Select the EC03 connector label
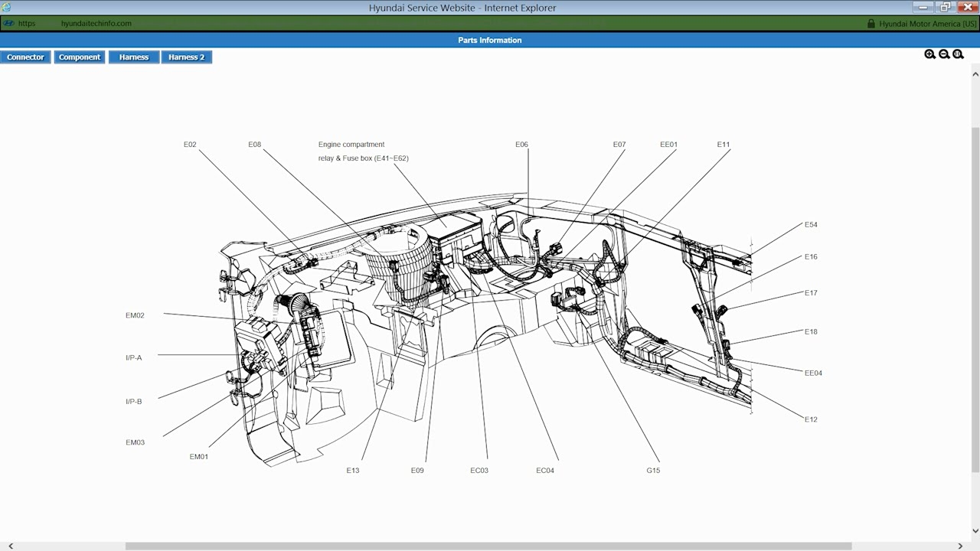The image size is (980, 551). (479, 470)
